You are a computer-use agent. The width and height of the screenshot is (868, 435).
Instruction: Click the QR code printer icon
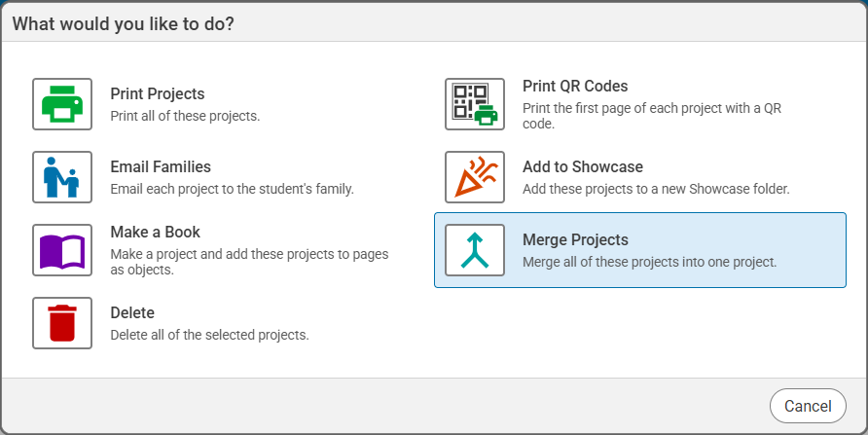(x=475, y=104)
